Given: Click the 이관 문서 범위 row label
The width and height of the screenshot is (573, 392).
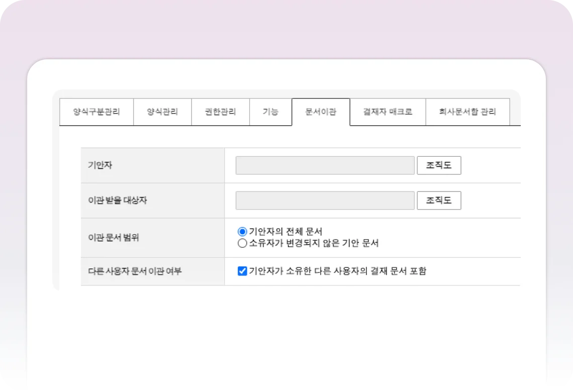Looking at the screenshot, I should point(114,238).
